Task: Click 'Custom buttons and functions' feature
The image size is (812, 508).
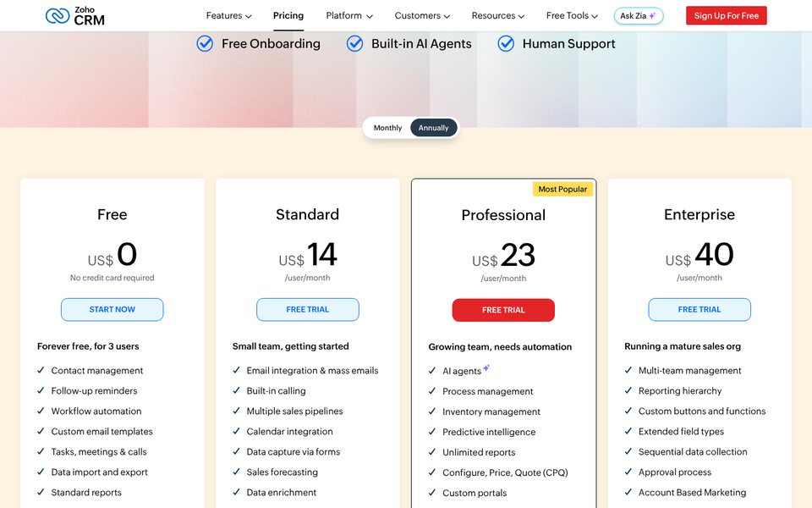Action: tap(702, 411)
